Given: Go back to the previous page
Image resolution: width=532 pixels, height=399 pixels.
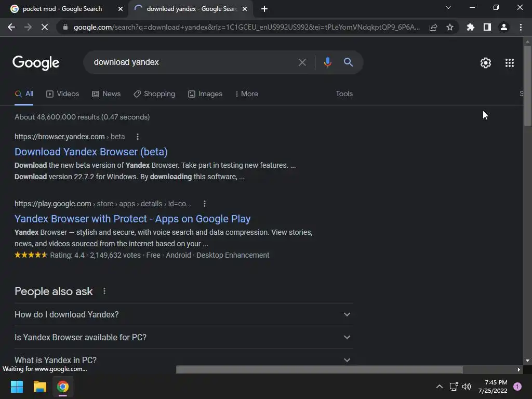Looking at the screenshot, I should [x=11, y=27].
